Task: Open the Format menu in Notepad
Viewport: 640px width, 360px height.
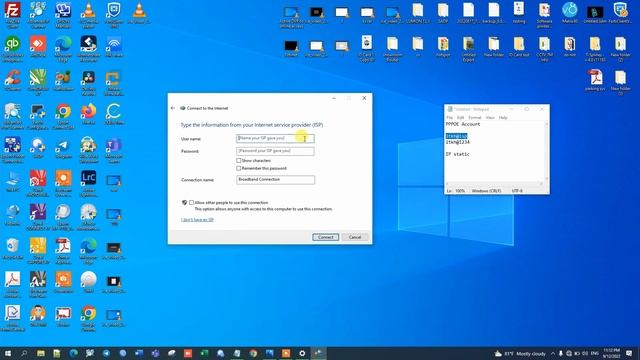Action: tap(475, 118)
